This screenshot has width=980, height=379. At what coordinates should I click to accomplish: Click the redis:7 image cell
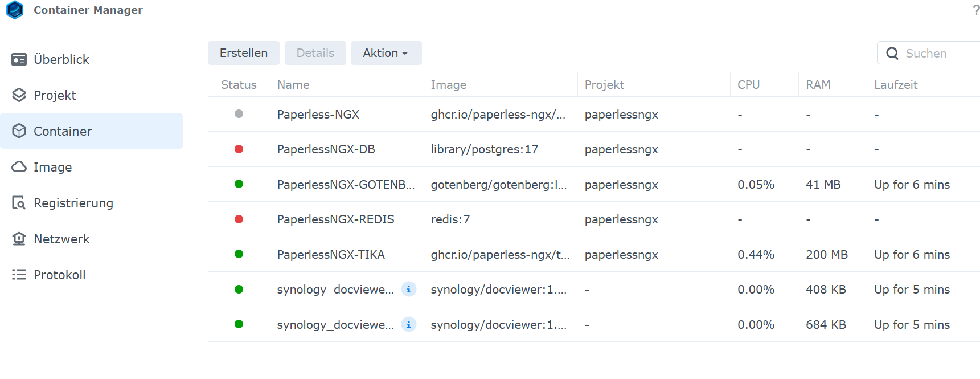pos(450,219)
